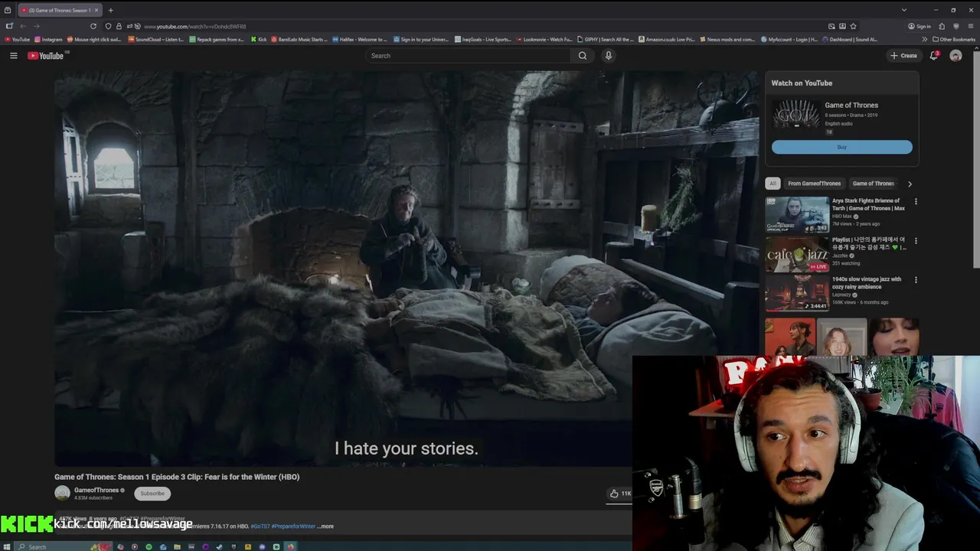This screenshot has height=551, width=980.
Task: Focus the YouTube search field
Action: [469, 56]
